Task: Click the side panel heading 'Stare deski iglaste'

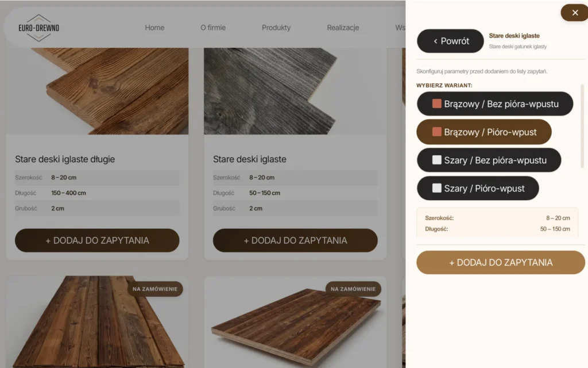Action: (514, 36)
